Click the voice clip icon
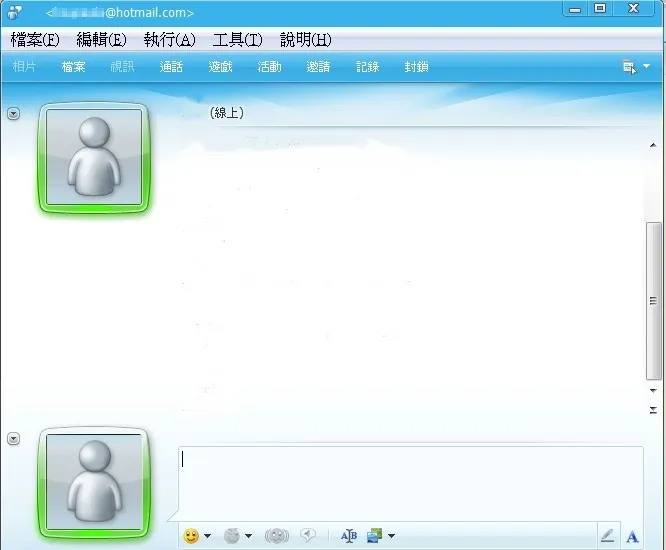666x550 pixels. click(308, 535)
